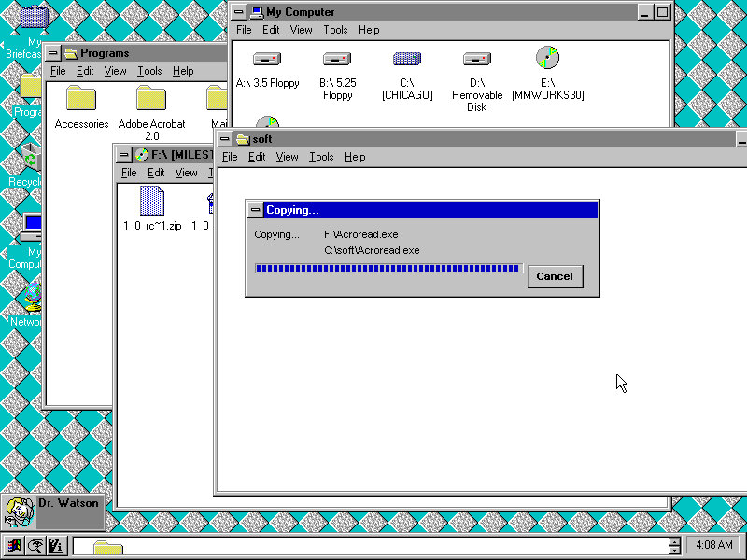The width and height of the screenshot is (747, 560).
Task: Open the Tools menu in My Computer
Action: [335, 30]
